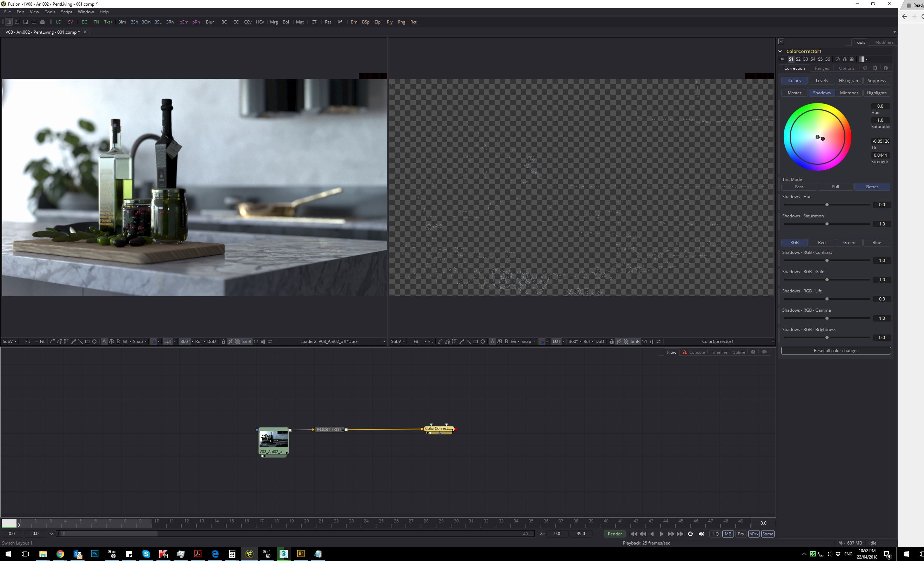This screenshot has width=924, height=561.
Task: Open the Tools menu in the menu bar
Action: (50, 12)
